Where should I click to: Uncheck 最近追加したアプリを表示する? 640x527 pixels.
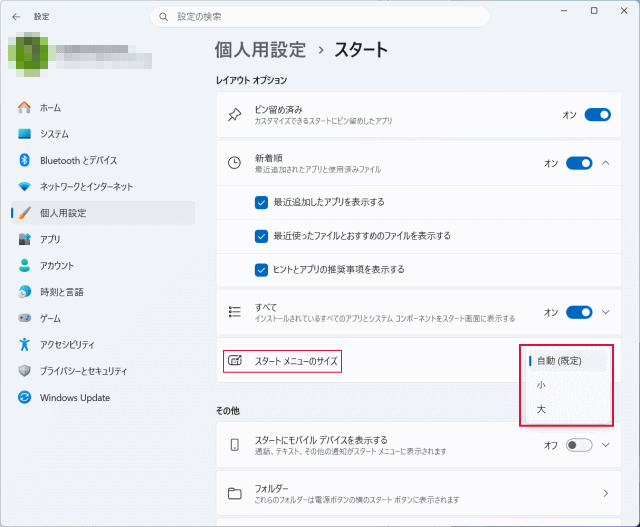(261, 202)
